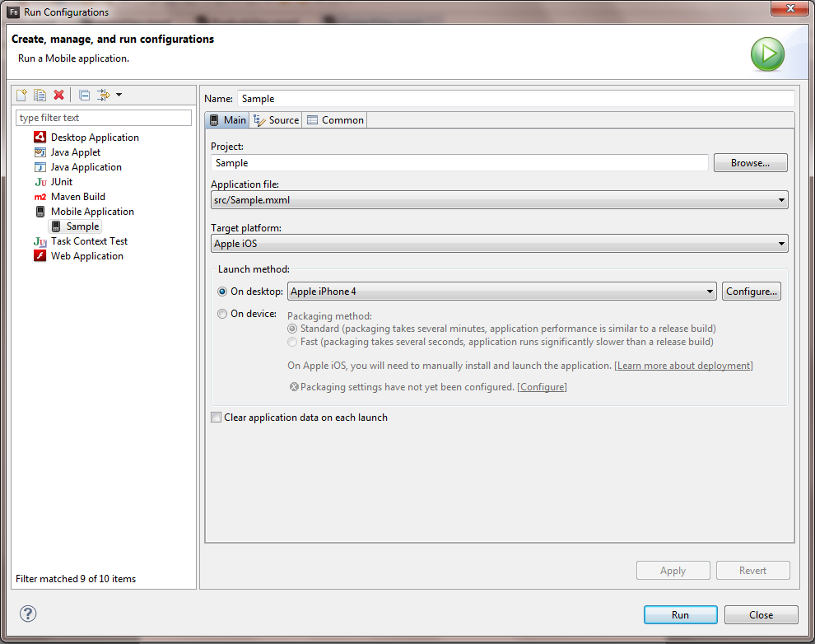Open the Apple iPhone 4 device dropdown
This screenshot has width=815, height=644.
coord(501,292)
